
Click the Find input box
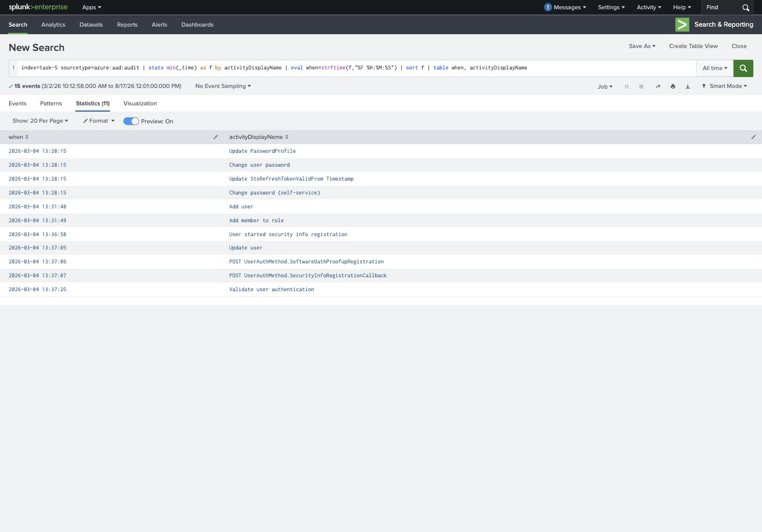pos(721,8)
